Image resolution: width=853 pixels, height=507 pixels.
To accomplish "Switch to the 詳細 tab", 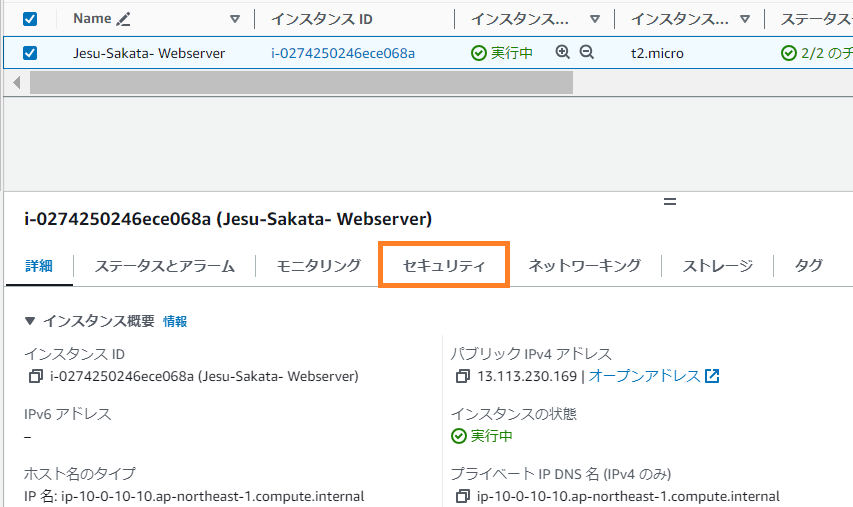I will (x=39, y=266).
